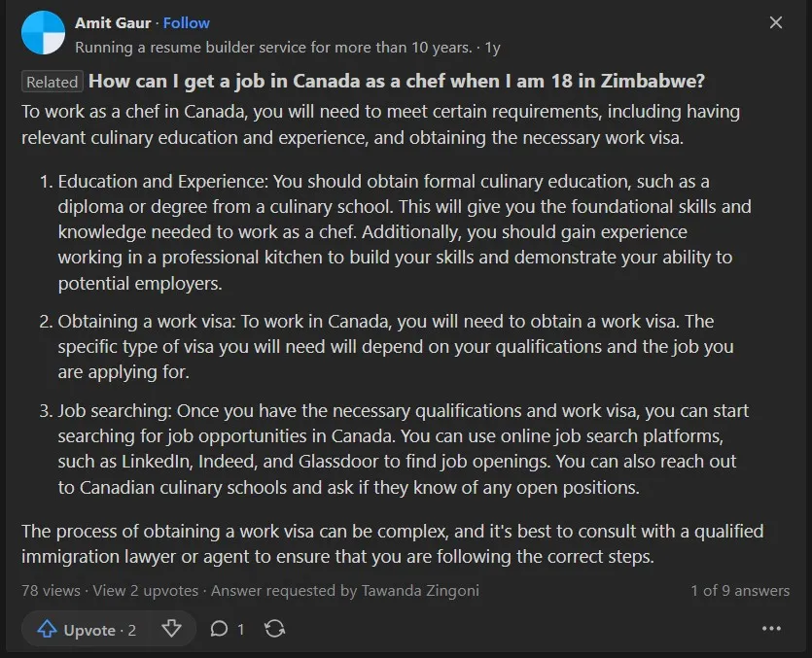Follow Amit Gaur
Image resolution: width=812 pixels, height=658 pixels.
click(x=187, y=22)
